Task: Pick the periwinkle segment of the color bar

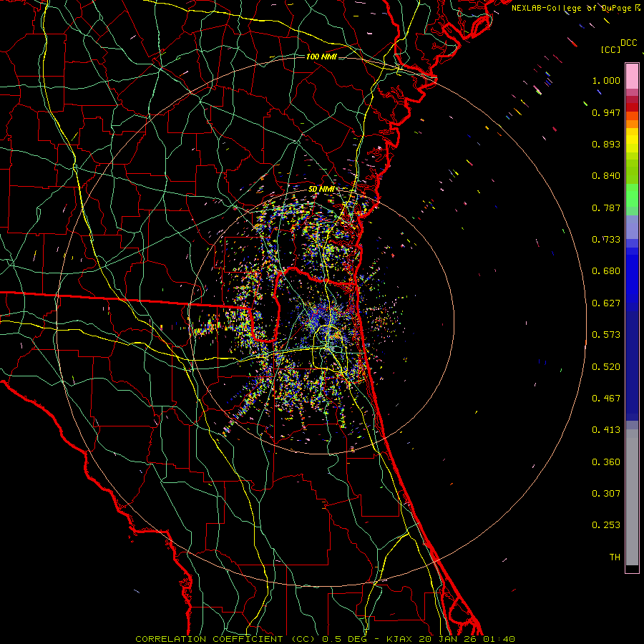Action: tap(632, 227)
